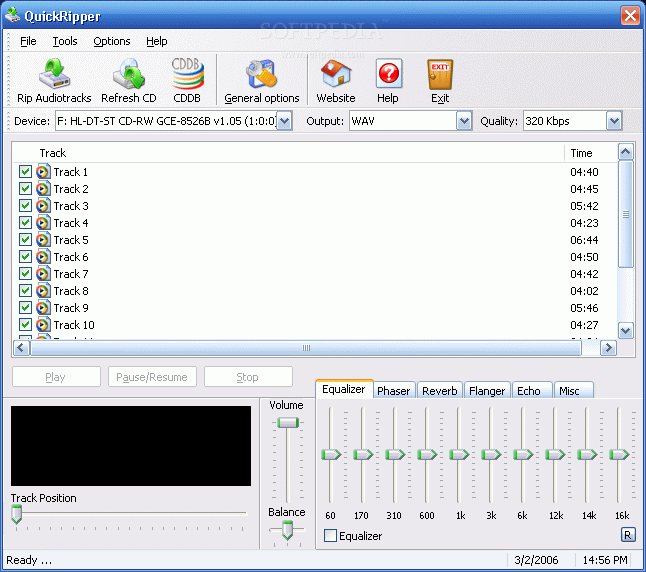Viewport: 646px width, 572px height.
Task: Switch to the Echo tab
Action: pos(531,390)
